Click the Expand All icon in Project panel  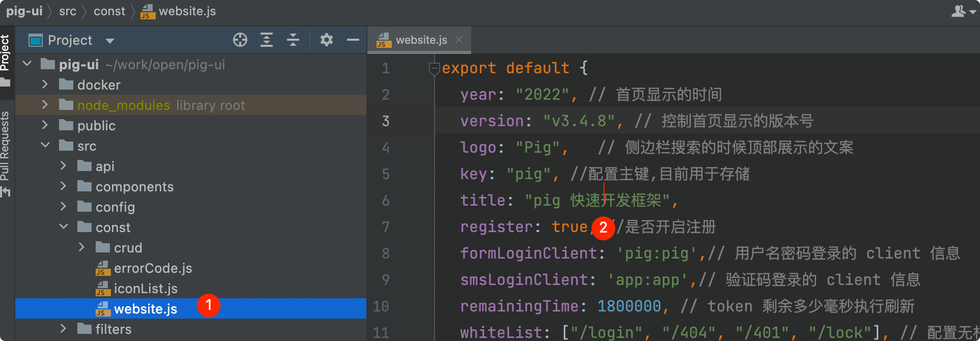tap(267, 40)
